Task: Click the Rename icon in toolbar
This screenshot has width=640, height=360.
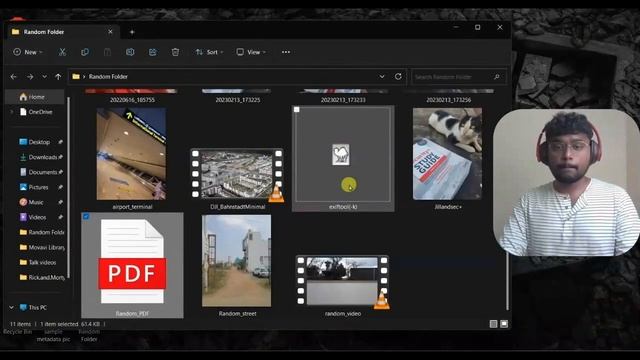Action: tap(130, 52)
